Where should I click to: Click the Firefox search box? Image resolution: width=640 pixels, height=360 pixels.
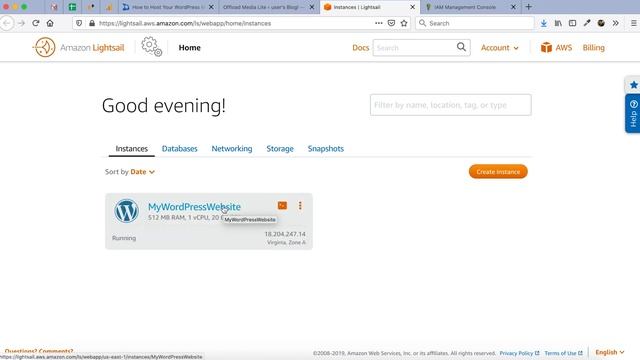coord(475,23)
